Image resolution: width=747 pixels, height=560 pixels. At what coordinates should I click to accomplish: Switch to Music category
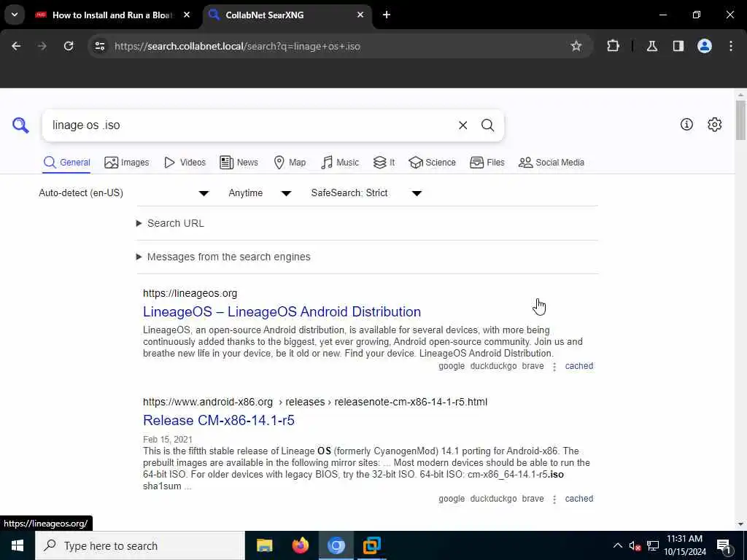[x=340, y=163]
